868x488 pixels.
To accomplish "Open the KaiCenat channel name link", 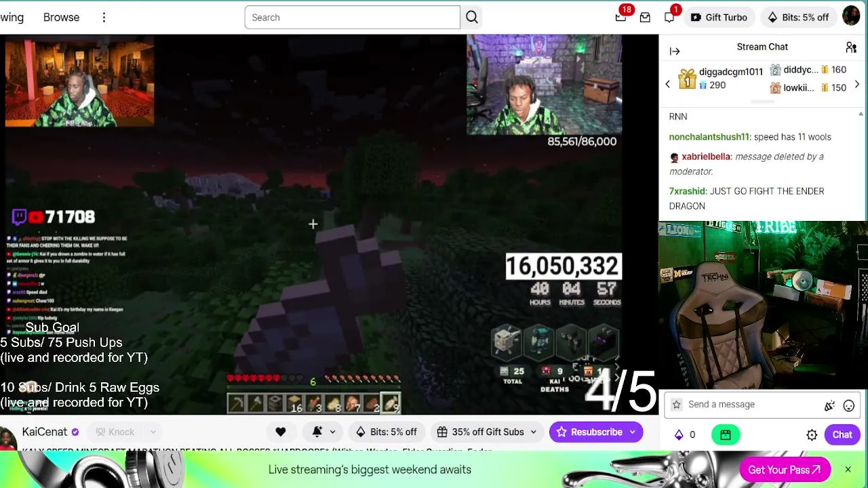I will click(45, 432).
